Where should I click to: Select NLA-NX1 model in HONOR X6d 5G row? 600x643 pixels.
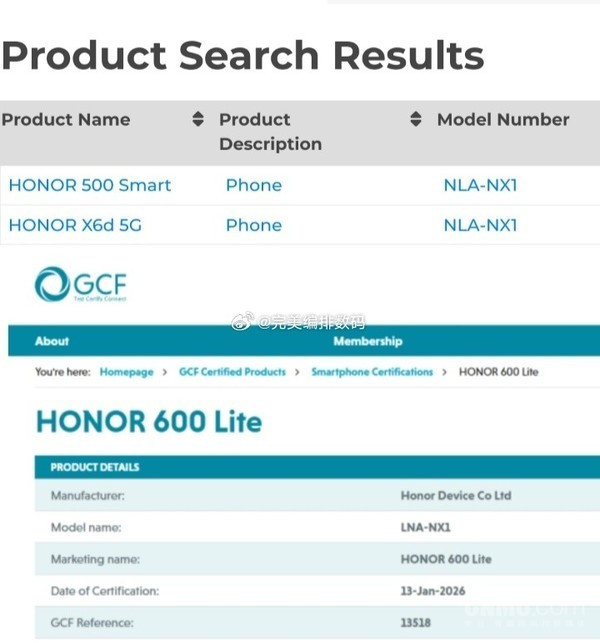tap(480, 225)
